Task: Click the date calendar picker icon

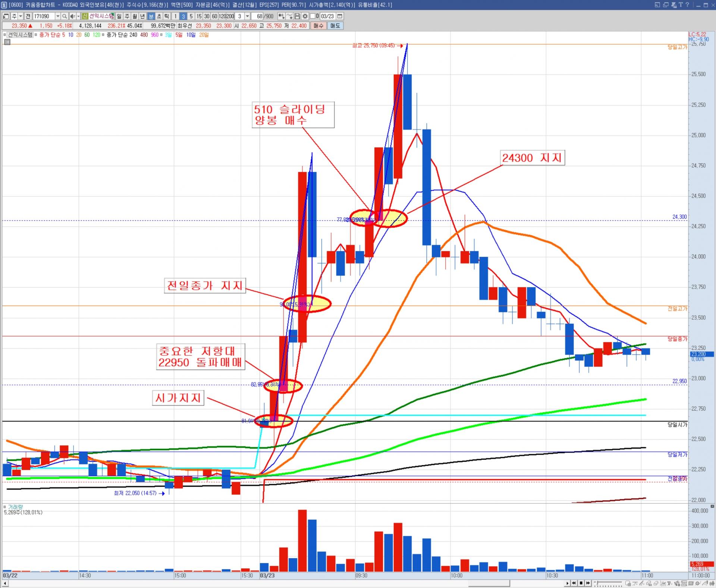Action: pos(340,16)
